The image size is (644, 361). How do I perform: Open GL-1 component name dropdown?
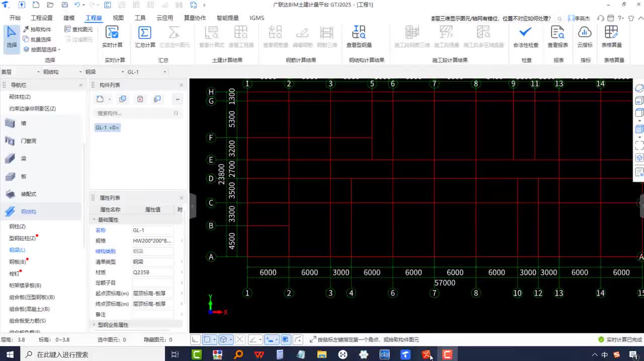pyautogui.click(x=146, y=72)
